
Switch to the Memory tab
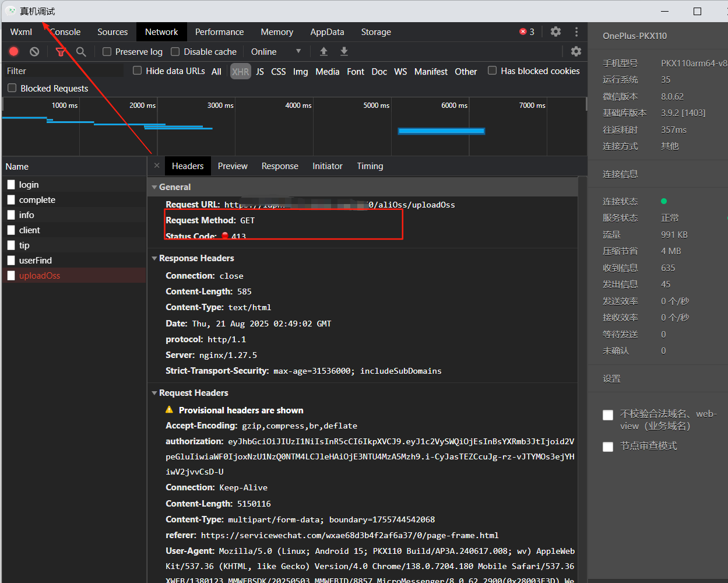277,32
